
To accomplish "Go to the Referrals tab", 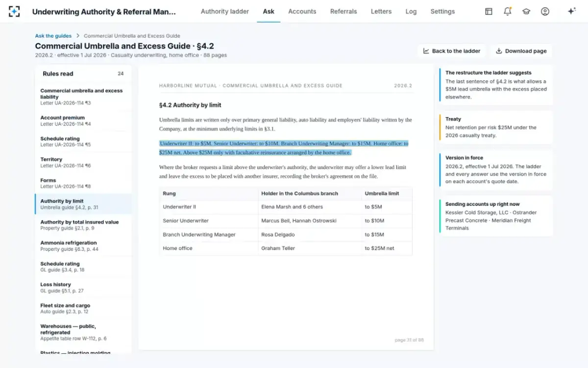I will (x=343, y=11).
